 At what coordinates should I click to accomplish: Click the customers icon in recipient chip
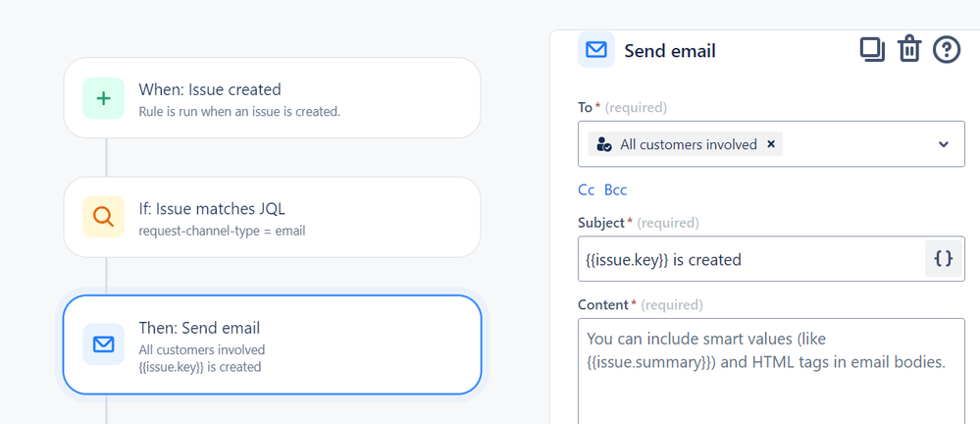(x=603, y=144)
